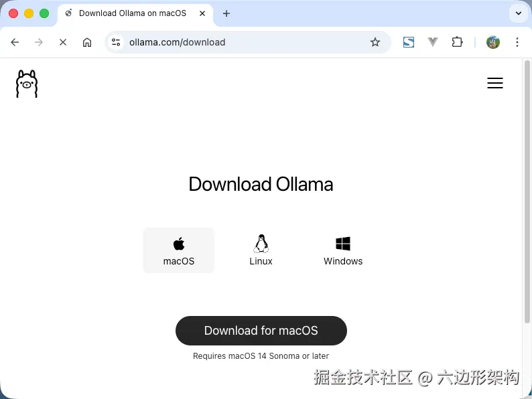Open the Extensions puzzle menu
The width and height of the screenshot is (532, 399).
[457, 42]
